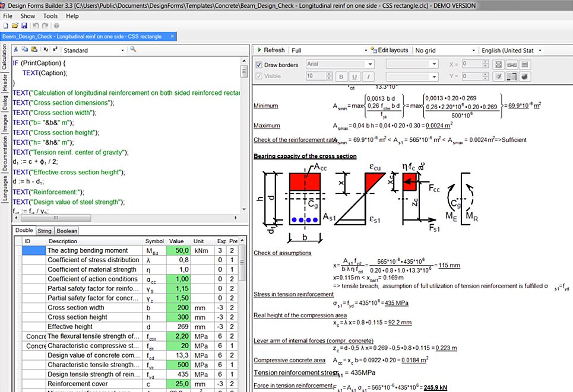
Task: Click the chain link icon in layout toolbar
Action: click(x=512, y=65)
